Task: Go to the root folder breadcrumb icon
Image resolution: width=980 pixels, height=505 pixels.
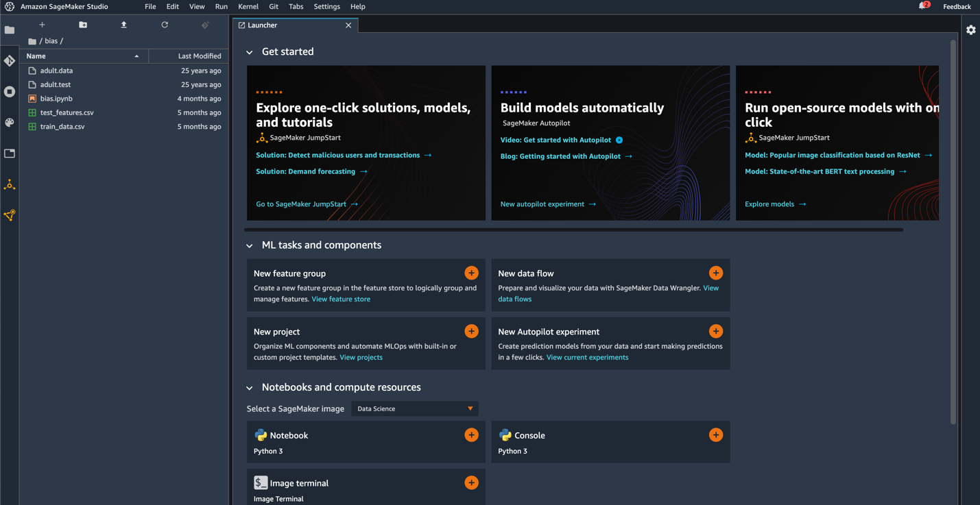Action: (32, 41)
